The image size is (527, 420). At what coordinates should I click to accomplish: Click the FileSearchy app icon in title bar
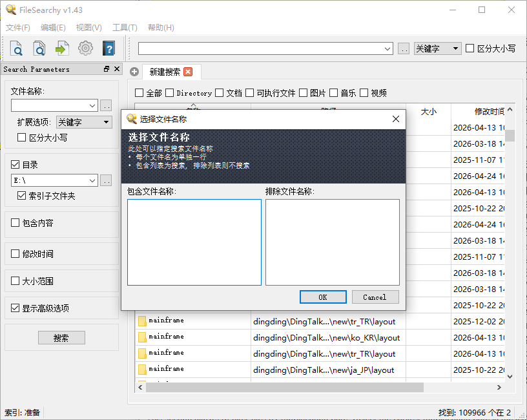point(11,10)
